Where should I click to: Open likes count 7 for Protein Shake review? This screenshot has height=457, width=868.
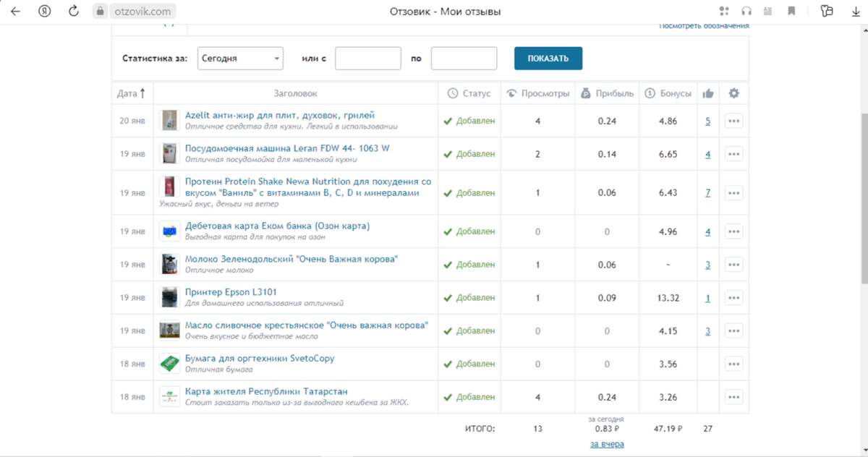click(x=708, y=193)
